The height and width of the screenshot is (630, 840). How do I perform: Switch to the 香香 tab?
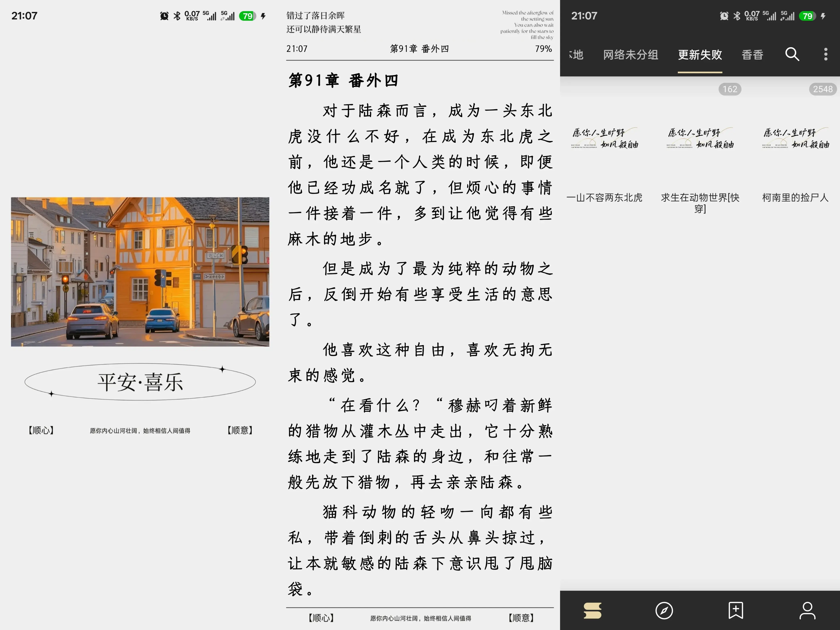[752, 55]
